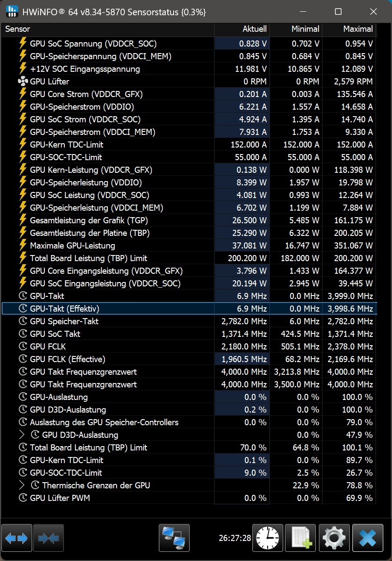Viewport: 392px width, 561px height.
Task: Open the network remote monitoring icon
Action: (x=174, y=538)
